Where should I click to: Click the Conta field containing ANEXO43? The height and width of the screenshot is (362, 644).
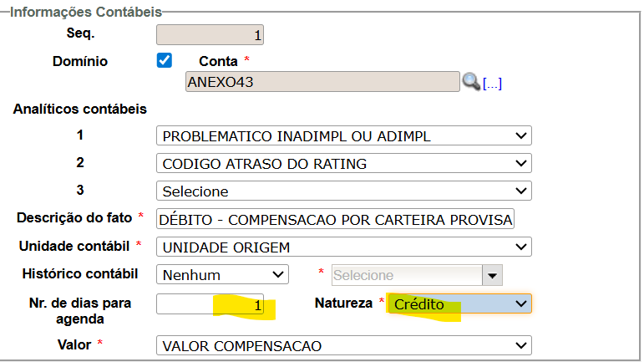click(x=322, y=81)
